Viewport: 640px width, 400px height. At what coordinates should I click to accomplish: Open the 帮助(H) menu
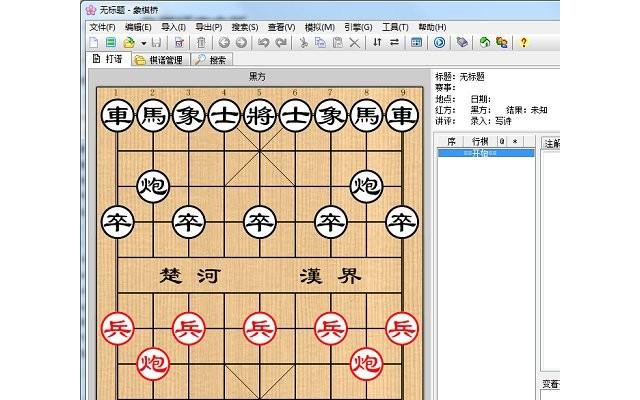[432, 27]
